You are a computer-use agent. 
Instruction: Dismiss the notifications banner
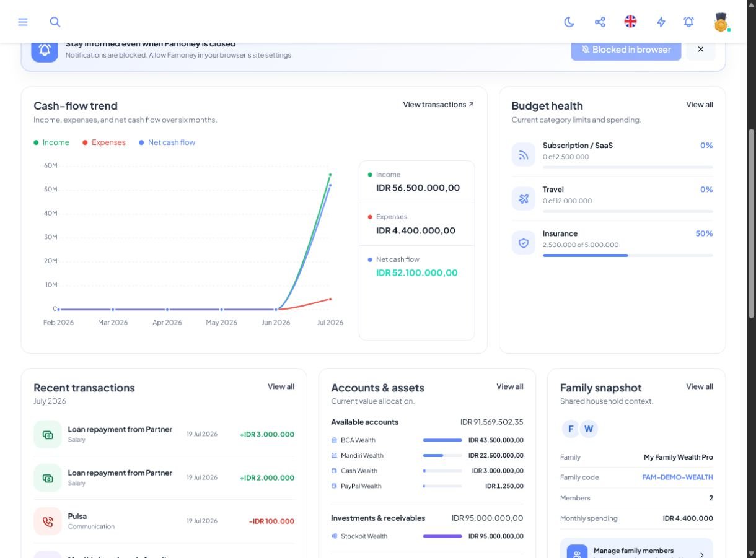(701, 50)
